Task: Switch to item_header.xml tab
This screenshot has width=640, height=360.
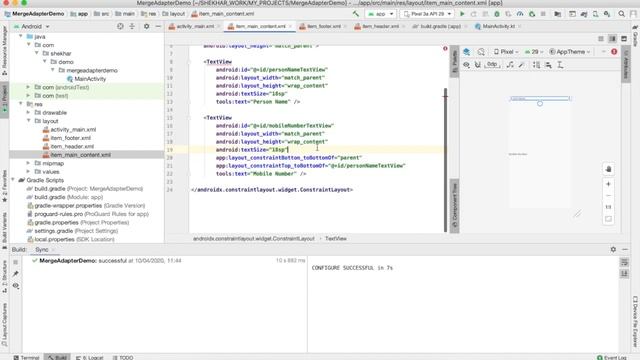Action: [380, 26]
